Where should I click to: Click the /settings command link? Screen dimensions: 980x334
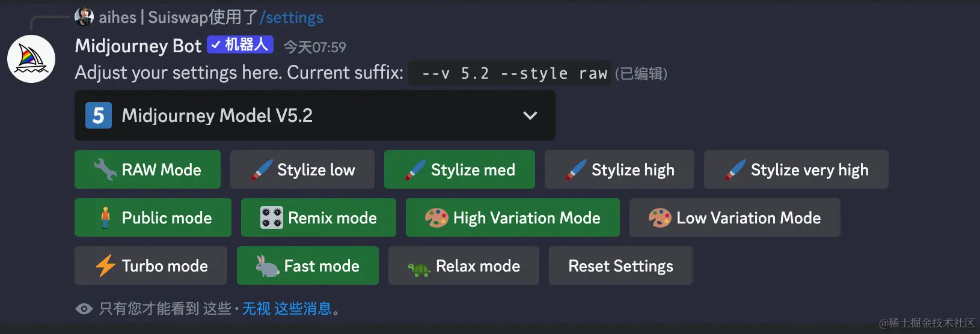[292, 17]
